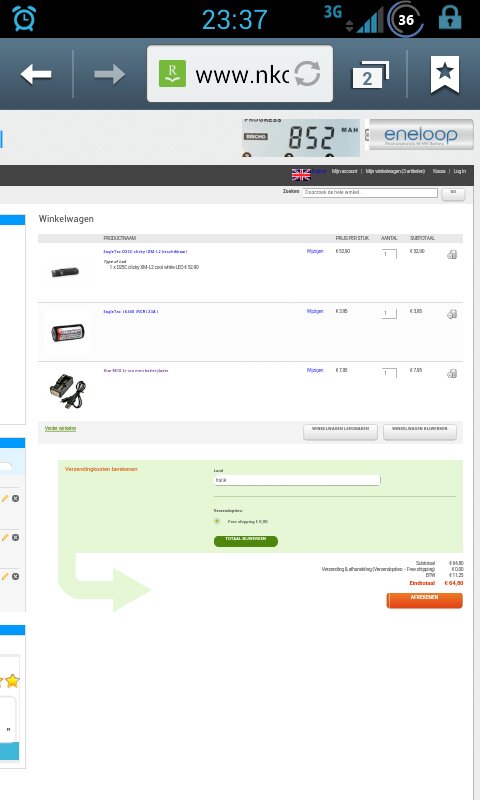The height and width of the screenshot is (800, 480).
Task: Click Winkelwagen leegmaken button
Action: point(340,432)
